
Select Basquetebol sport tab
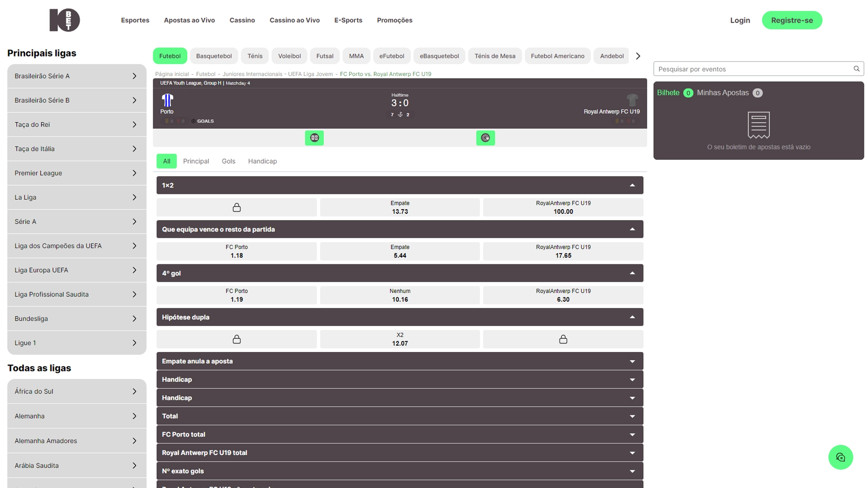click(x=214, y=56)
